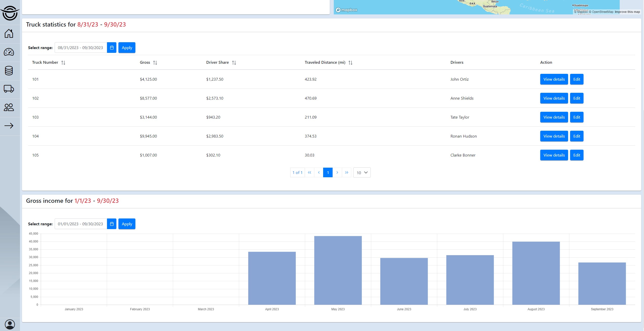Open the home page from sidebar
The height and width of the screenshot is (331, 644).
9,34
